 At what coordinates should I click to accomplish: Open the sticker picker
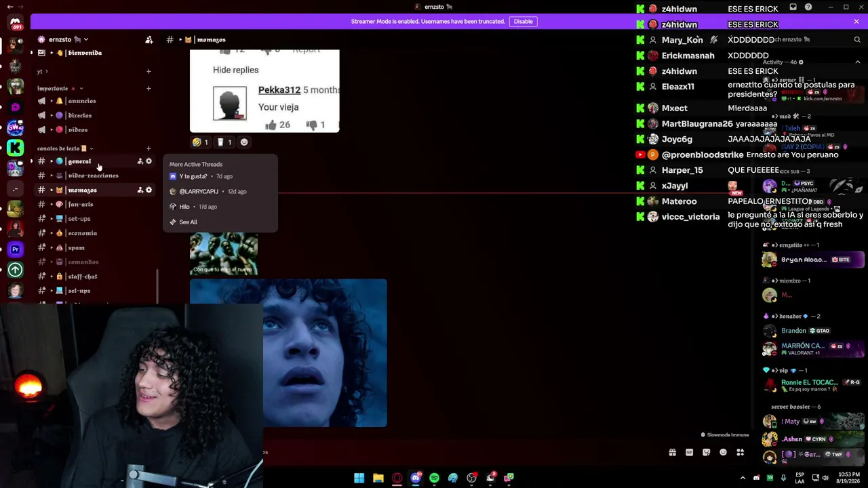pyautogui.click(x=706, y=453)
